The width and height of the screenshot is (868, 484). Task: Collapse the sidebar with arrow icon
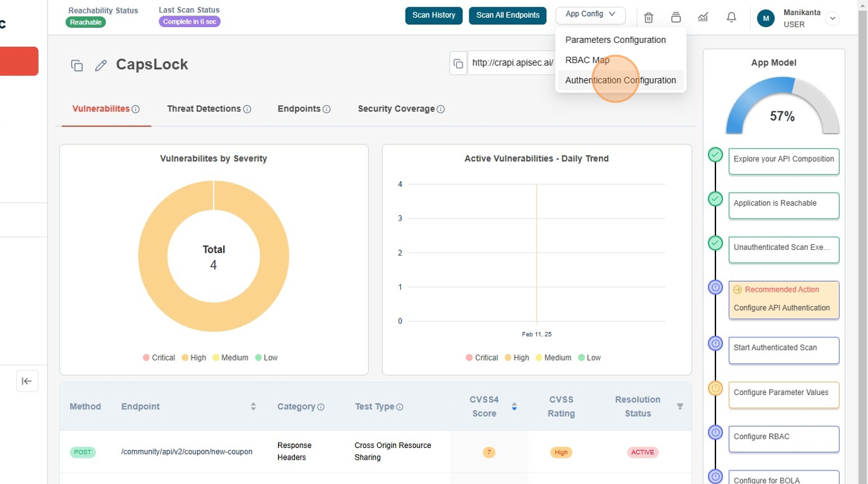tap(26, 381)
